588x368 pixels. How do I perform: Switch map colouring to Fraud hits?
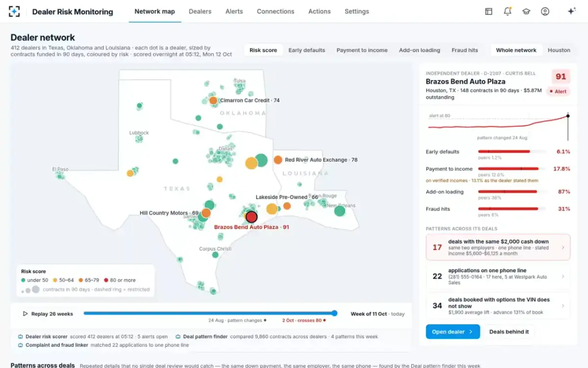click(465, 50)
